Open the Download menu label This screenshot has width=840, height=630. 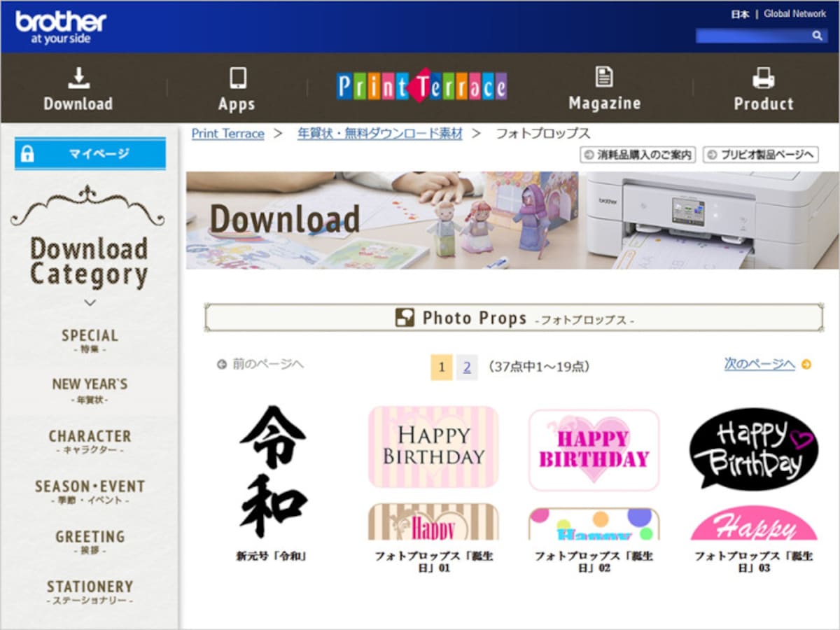pos(78,104)
